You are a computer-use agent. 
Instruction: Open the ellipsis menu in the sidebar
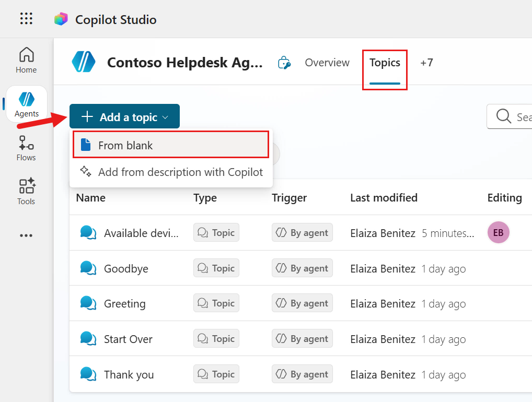tap(26, 235)
